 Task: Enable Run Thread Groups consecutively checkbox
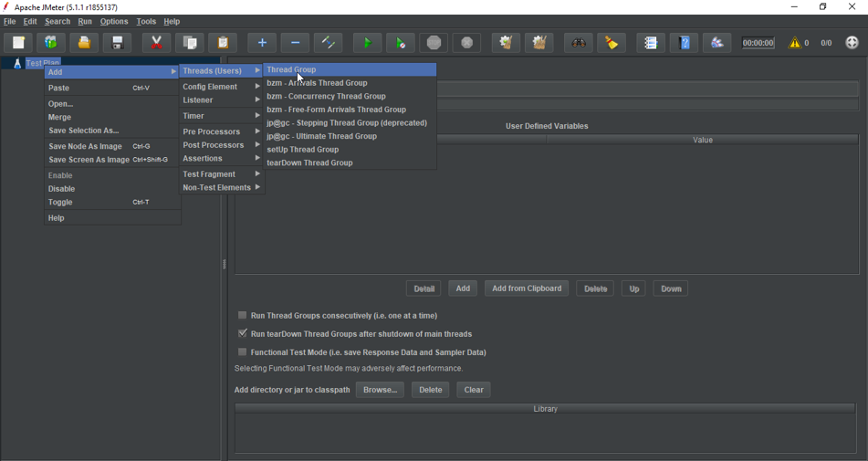click(243, 316)
